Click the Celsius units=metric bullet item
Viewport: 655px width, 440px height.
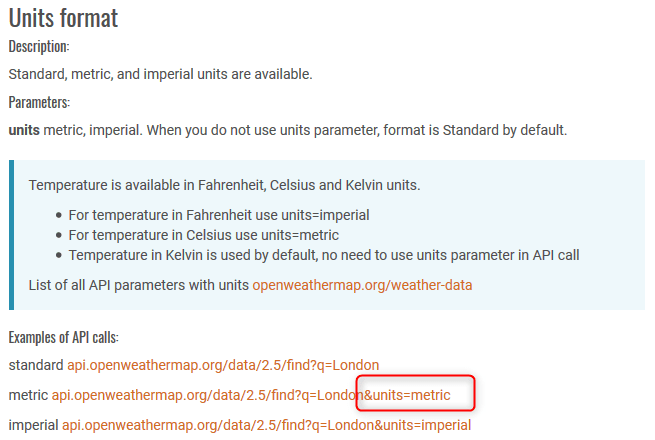click(203, 235)
